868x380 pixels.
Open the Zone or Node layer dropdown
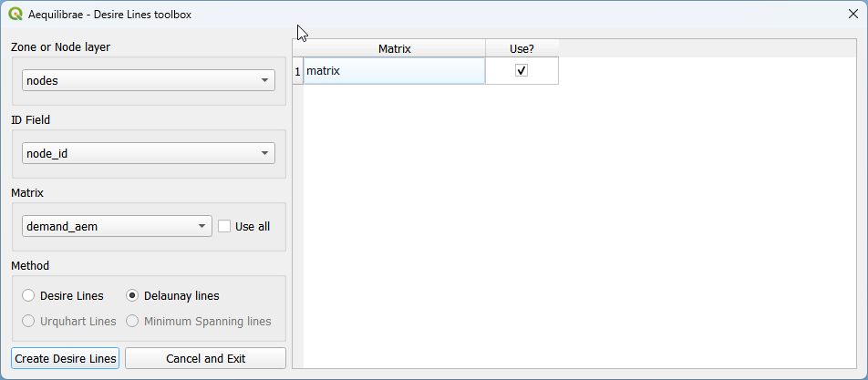coord(149,81)
